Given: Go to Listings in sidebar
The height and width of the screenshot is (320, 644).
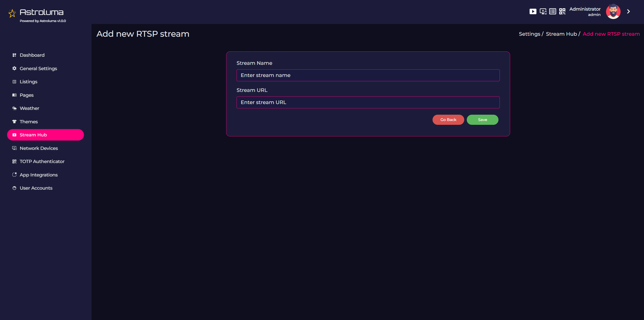Looking at the screenshot, I should click(x=28, y=82).
